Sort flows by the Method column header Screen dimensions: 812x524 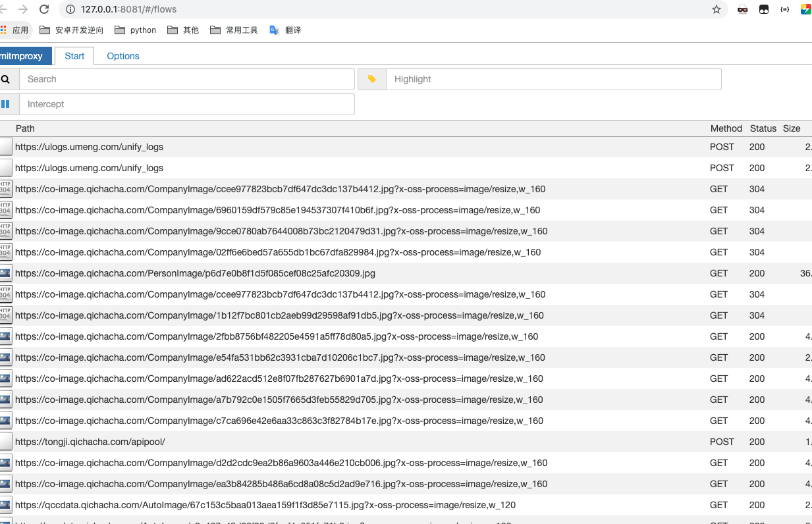pos(726,128)
